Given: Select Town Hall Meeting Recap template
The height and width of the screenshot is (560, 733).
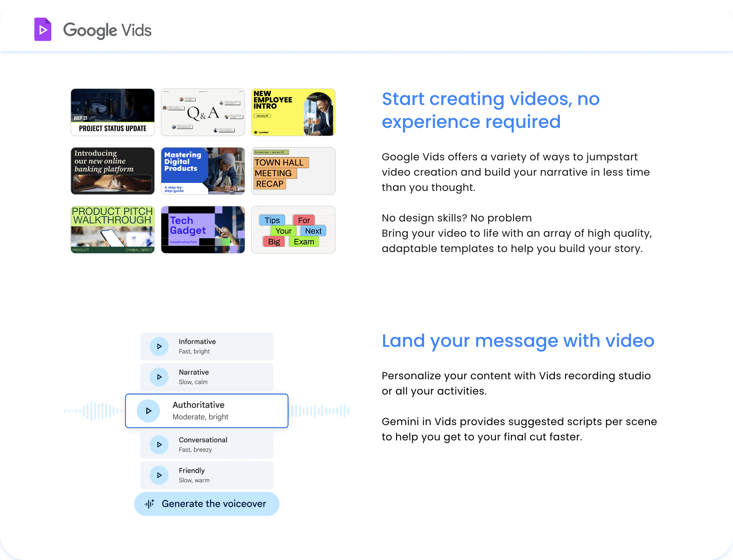Looking at the screenshot, I should pos(293,171).
